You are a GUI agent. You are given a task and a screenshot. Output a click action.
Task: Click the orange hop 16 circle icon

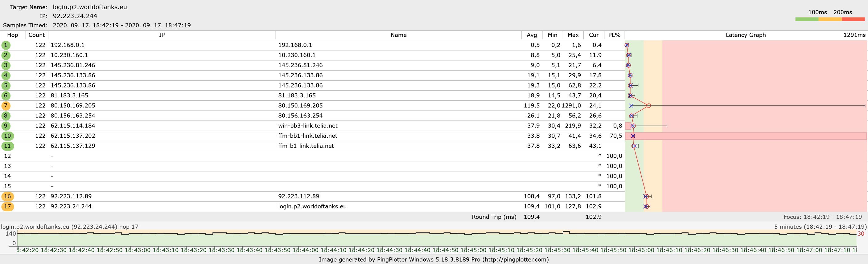tap(7, 196)
